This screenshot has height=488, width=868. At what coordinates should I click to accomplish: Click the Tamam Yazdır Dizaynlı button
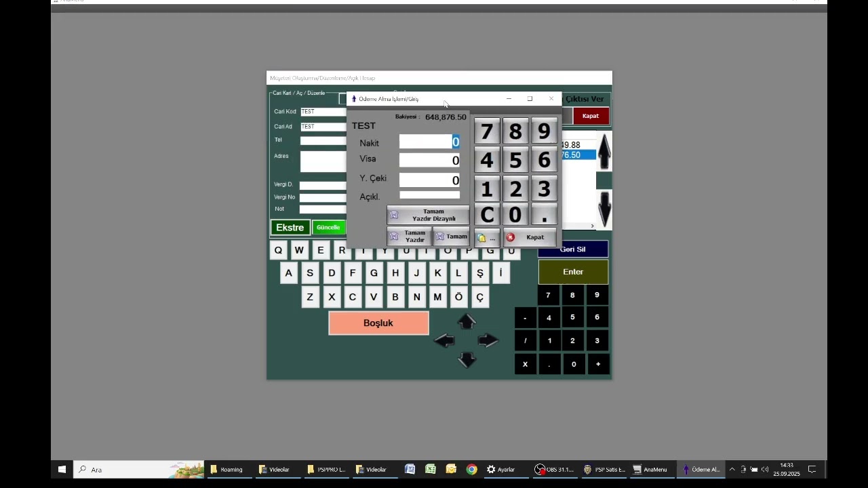click(428, 216)
